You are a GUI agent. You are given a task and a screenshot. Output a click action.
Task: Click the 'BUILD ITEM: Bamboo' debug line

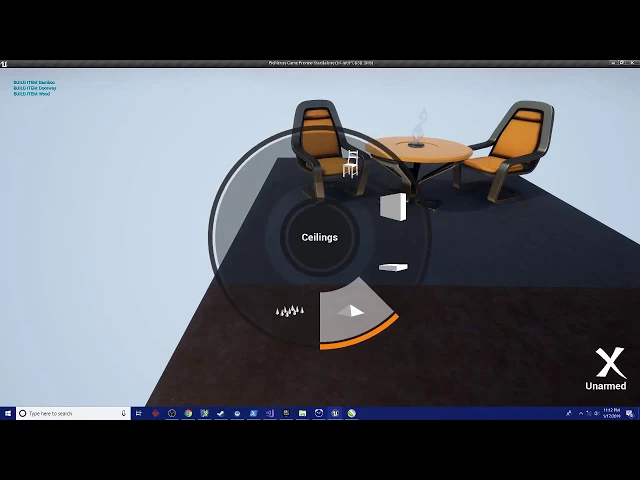pos(34,82)
